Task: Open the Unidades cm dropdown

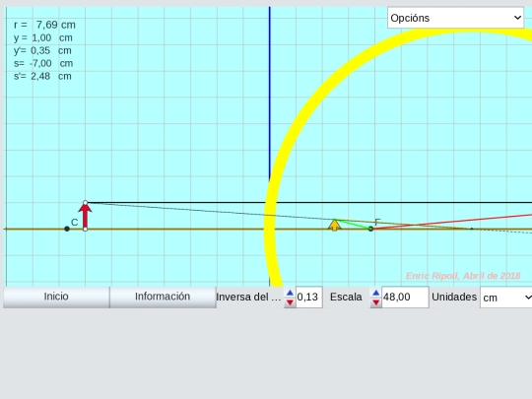Action: coord(505,298)
